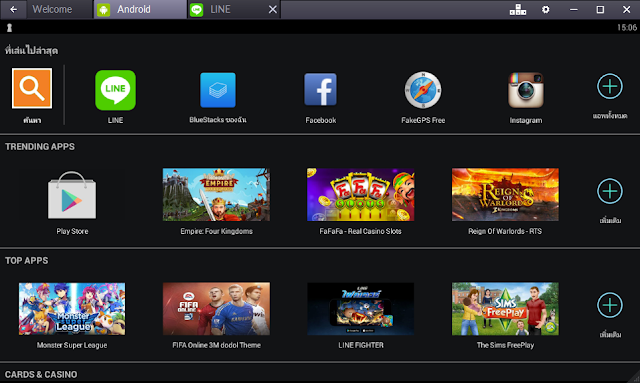
Task: Minimize the BlueStacks window
Action: point(573,9)
